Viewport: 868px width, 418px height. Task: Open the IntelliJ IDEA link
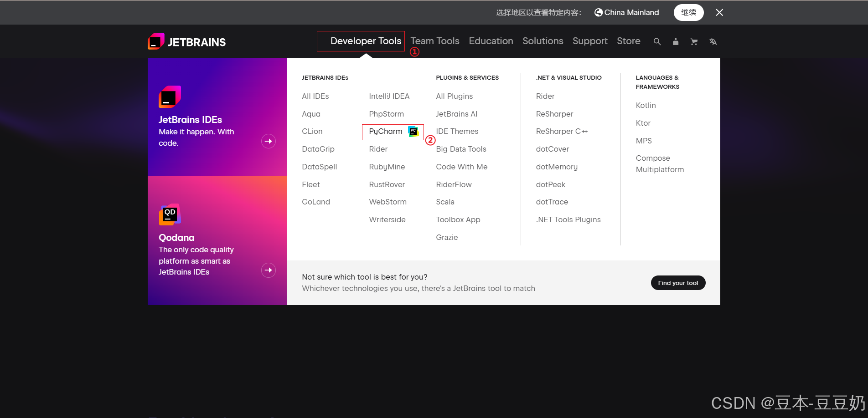coord(389,96)
